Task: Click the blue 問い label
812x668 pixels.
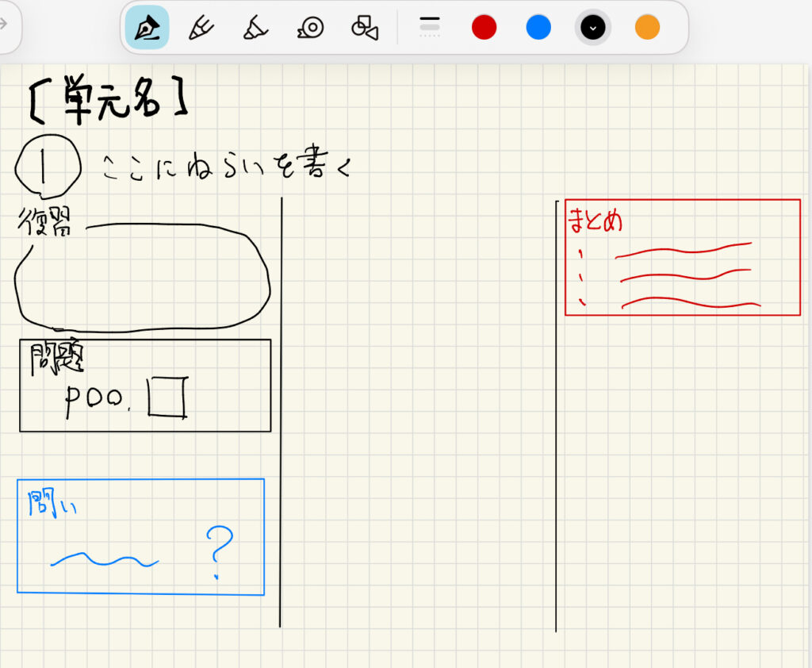Action: 52,503
